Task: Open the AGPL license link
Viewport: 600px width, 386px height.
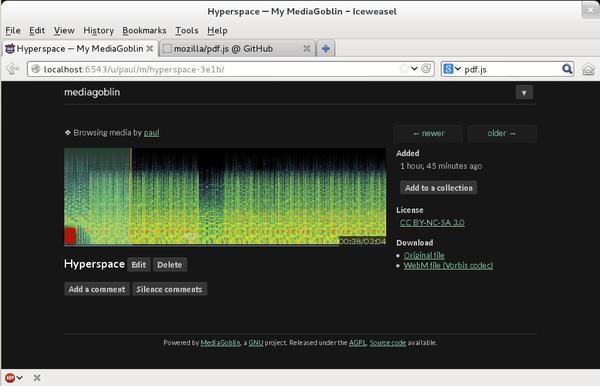Action: tap(358, 343)
